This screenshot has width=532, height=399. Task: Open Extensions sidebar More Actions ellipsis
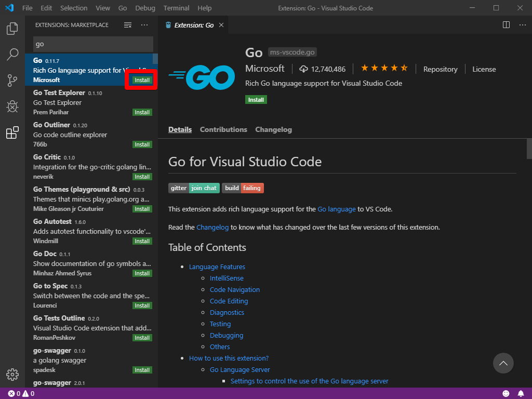tap(144, 25)
